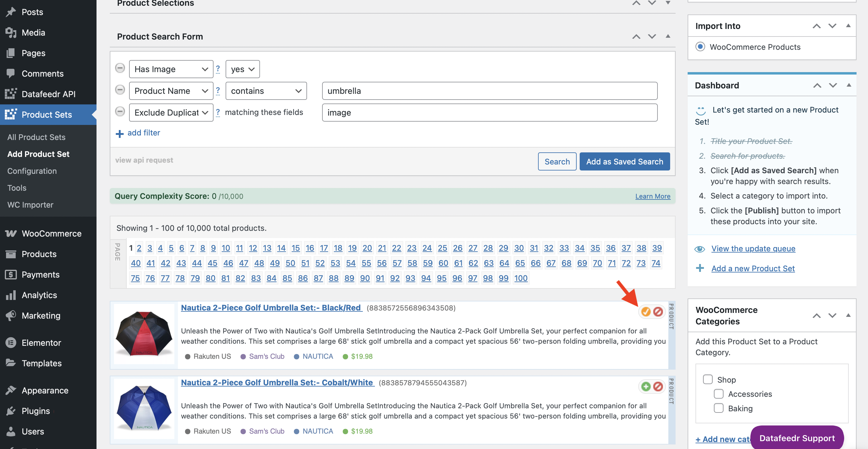Image resolution: width=868 pixels, height=449 pixels.
Task: Open WC Importer submenu item
Action: (x=30, y=205)
